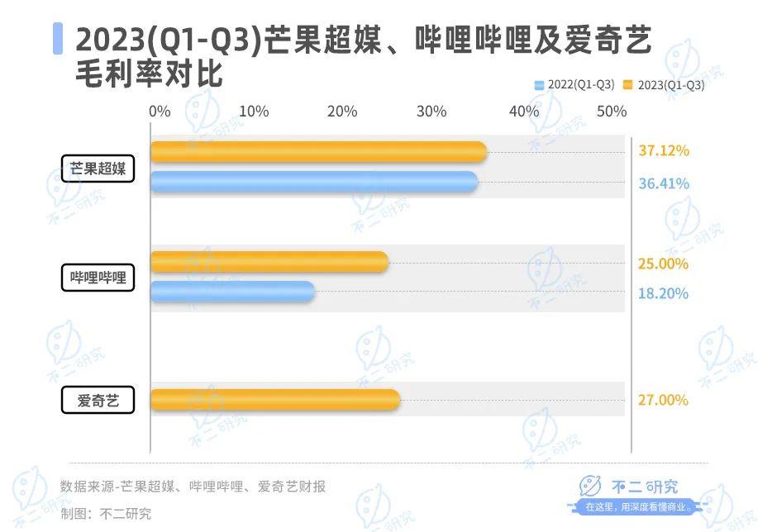The width and height of the screenshot is (777, 532).
Task: Select the 爱奇艺 category label box
Action: pyautogui.click(x=98, y=400)
